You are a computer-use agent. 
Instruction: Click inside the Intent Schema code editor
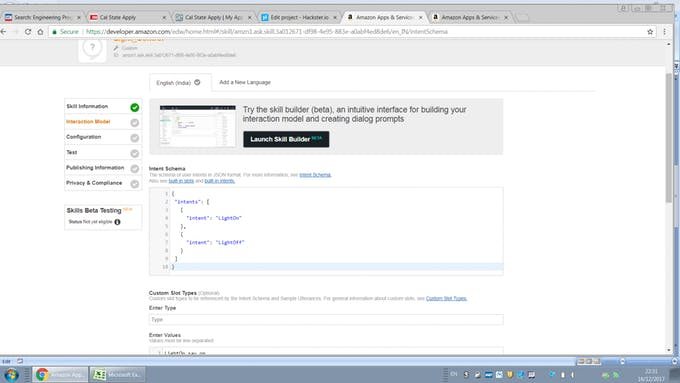(x=326, y=231)
